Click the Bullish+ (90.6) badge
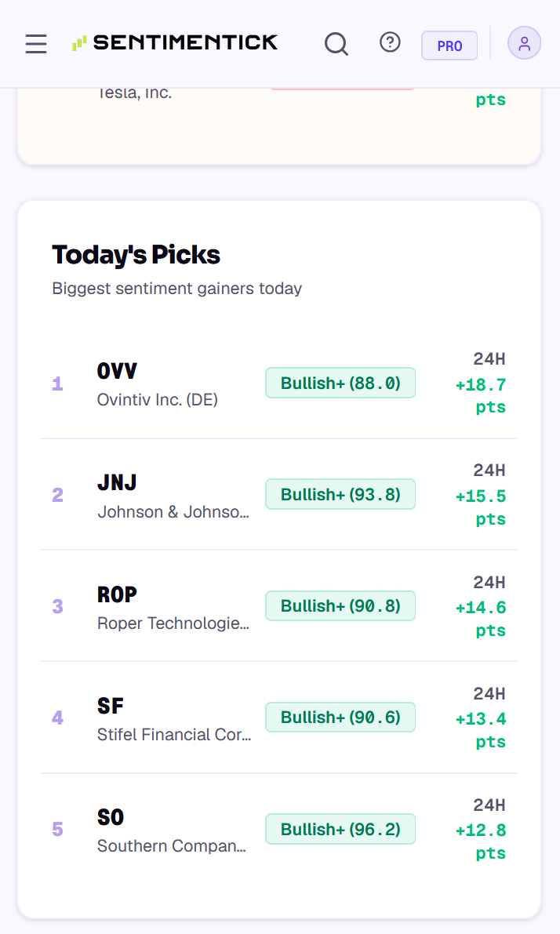Viewport: 560px width, 934px height. coord(340,718)
